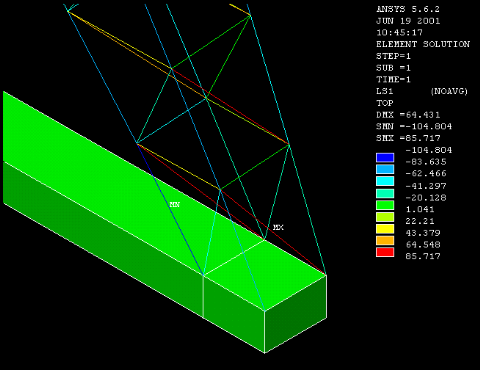This screenshot has width=480, height=370.
Task: Click the dark green end face of beam
Action: pos(296,313)
